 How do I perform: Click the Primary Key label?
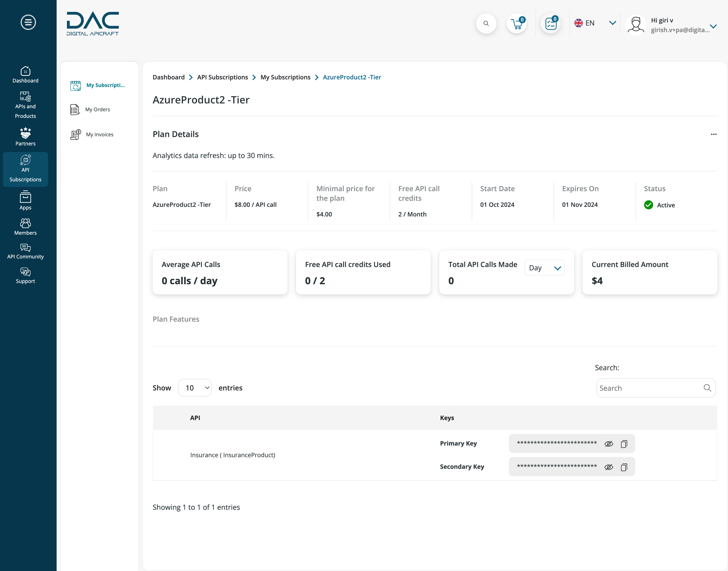pos(458,444)
